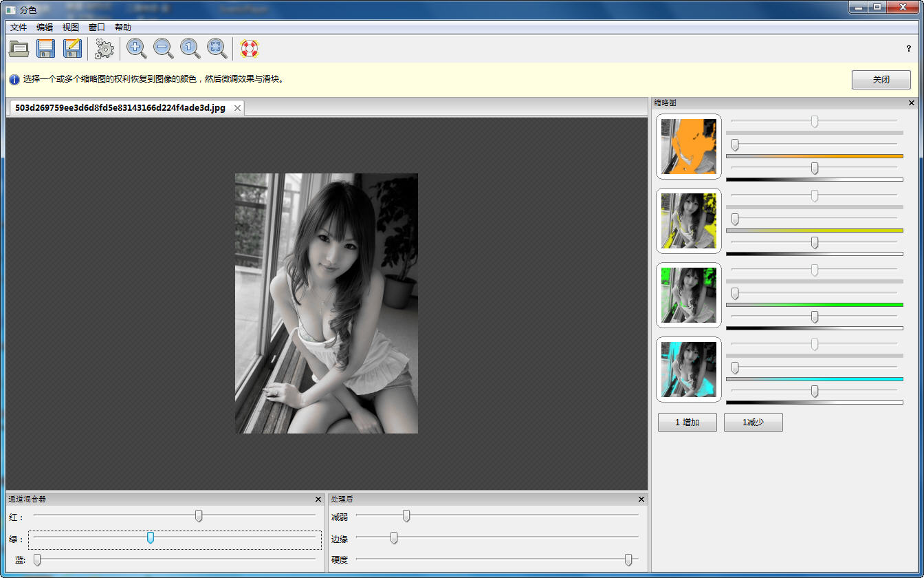Click the green saturation slider handle
This screenshot has width=924, height=578.
[735, 294]
